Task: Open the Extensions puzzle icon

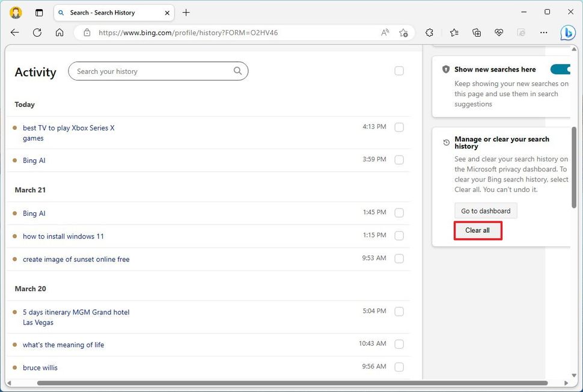Action: 429,32
